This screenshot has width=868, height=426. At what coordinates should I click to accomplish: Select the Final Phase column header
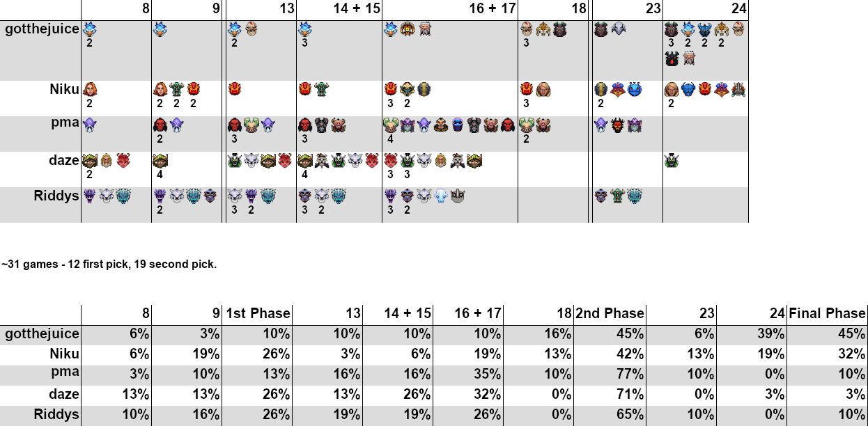click(x=828, y=313)
